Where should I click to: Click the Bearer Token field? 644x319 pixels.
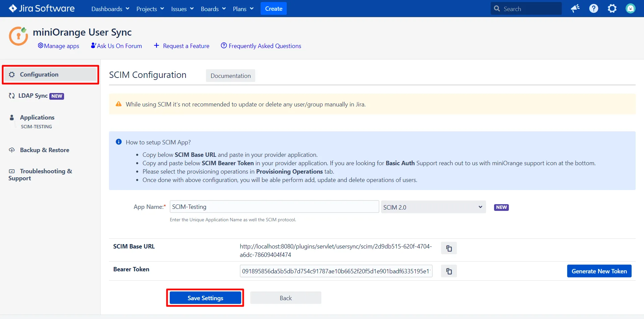point(336,271)
